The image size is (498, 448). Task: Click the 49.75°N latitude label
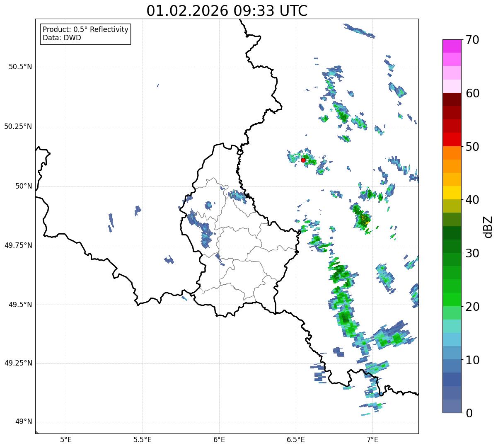point(18,245)
